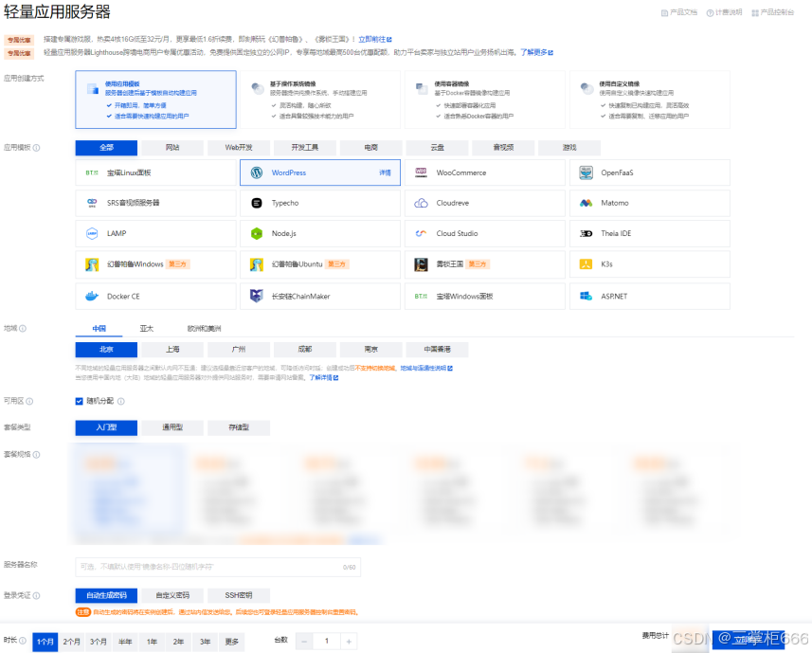Screen dimensions: 812x653
Task: Pick the ASP.NET Windows icon
Action: click(x=586, y=297)
